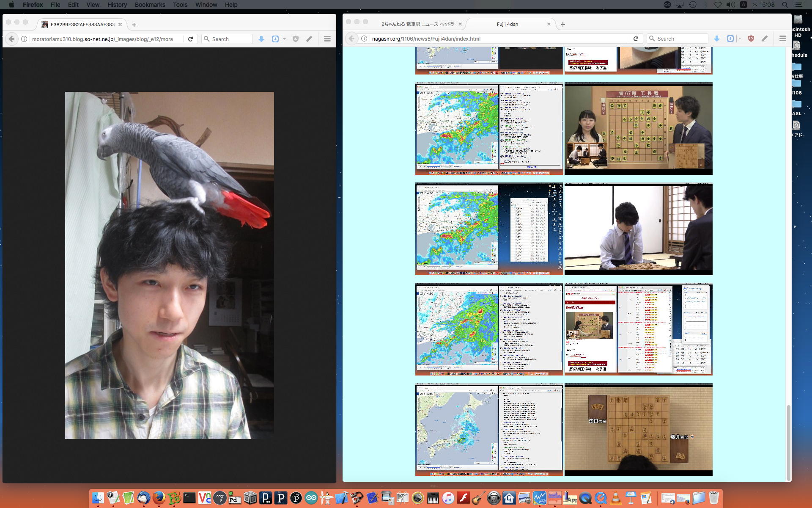Open hamburger menu in right Firefox window
This screenshot has height=508, width=812.
click(782, 39)
